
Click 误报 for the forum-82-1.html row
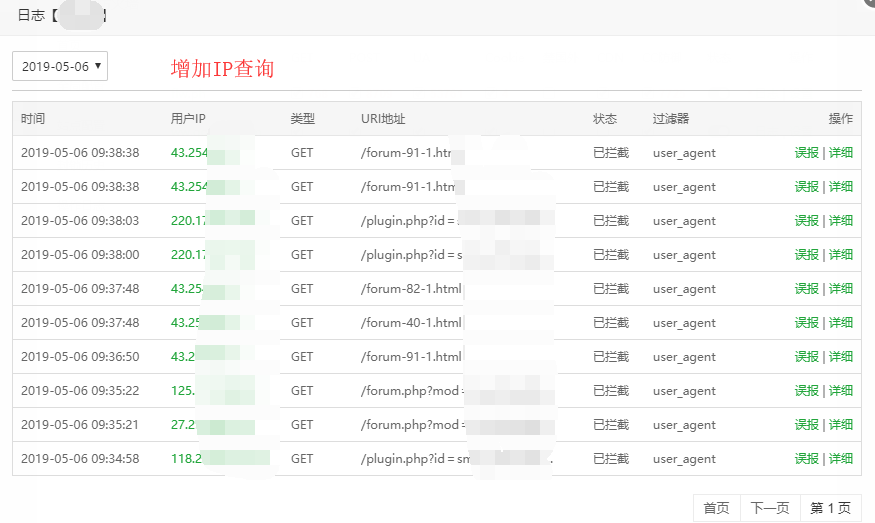(x=806, y=289)
